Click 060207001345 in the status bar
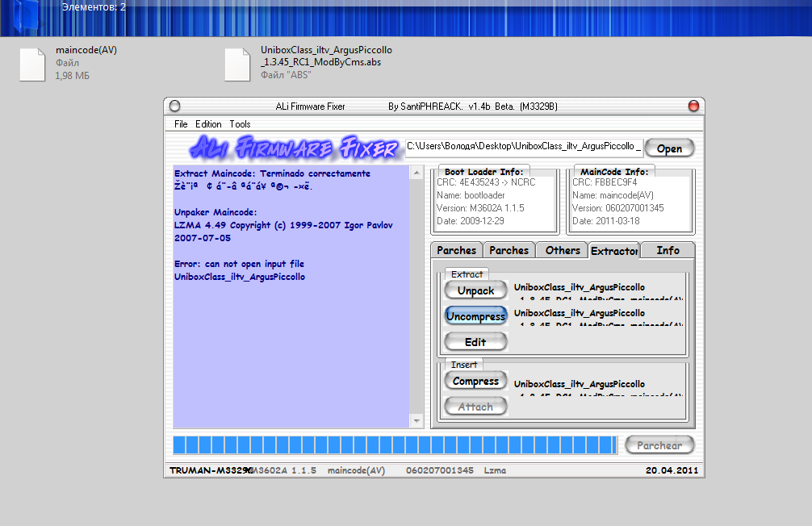 [x=440, y=470]
